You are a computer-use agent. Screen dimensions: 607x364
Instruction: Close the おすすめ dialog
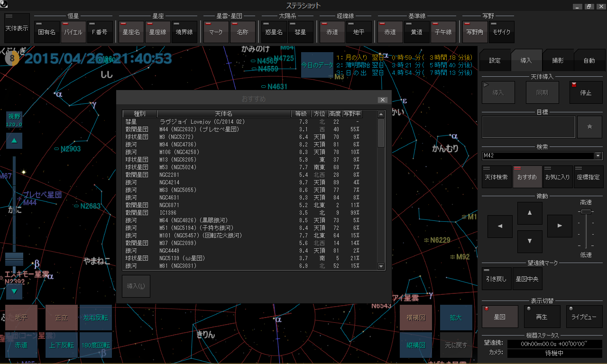(383, 100)
